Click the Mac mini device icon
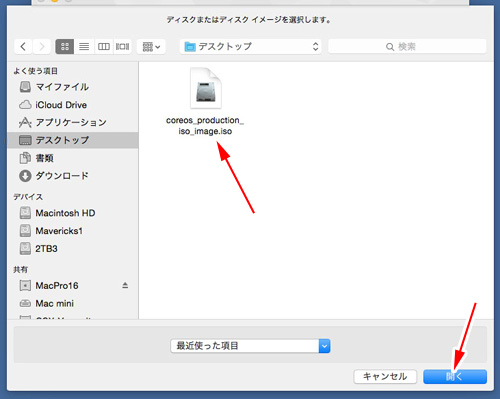 pos(25,303)
